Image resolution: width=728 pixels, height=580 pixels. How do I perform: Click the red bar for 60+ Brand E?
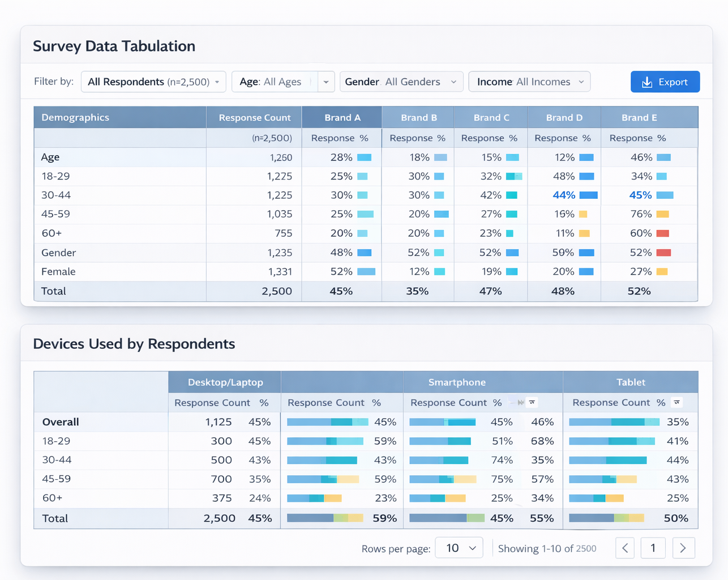point(663,233)
